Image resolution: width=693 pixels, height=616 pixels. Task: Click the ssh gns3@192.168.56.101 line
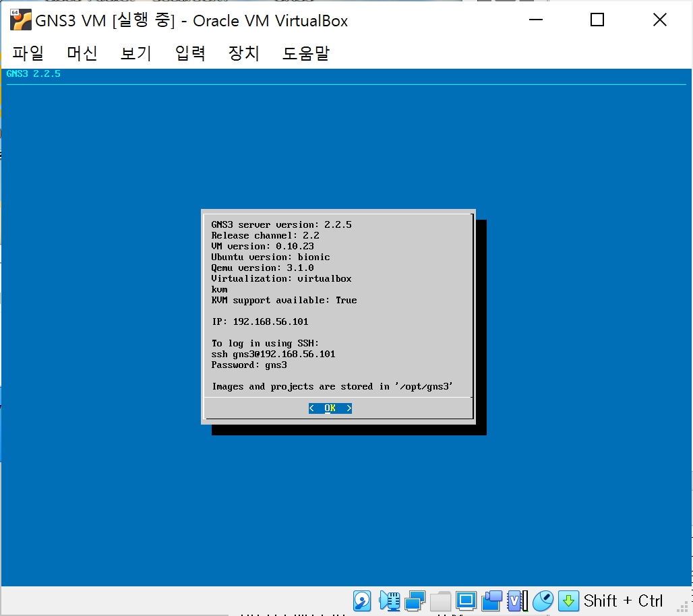[x=273, y=354]
